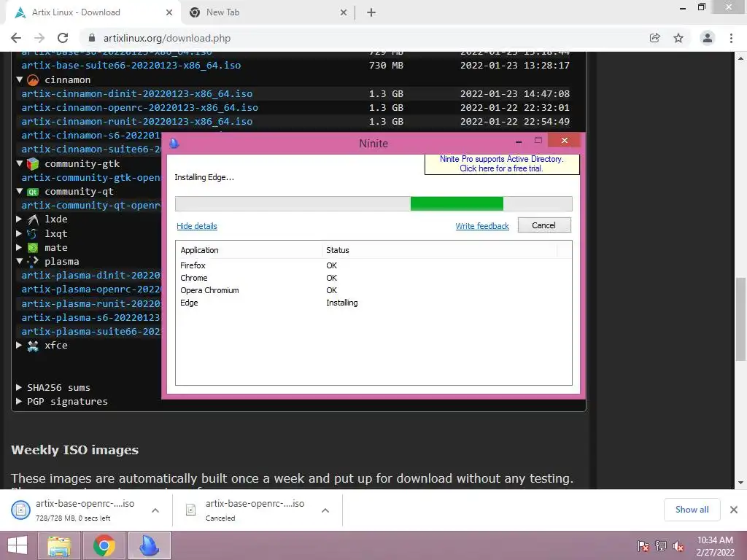Expand the PGP signatures section
Image resolution: width=747 pixels, height=560 pixels.
(19, 402)
